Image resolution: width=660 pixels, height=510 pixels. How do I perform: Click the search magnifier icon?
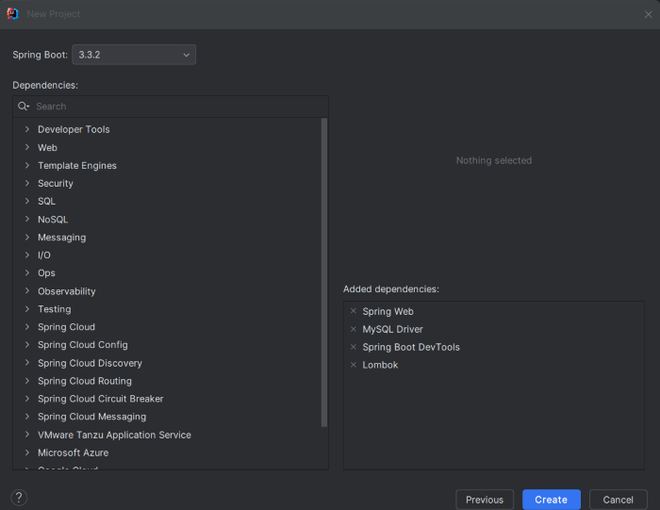click(24, 106)
